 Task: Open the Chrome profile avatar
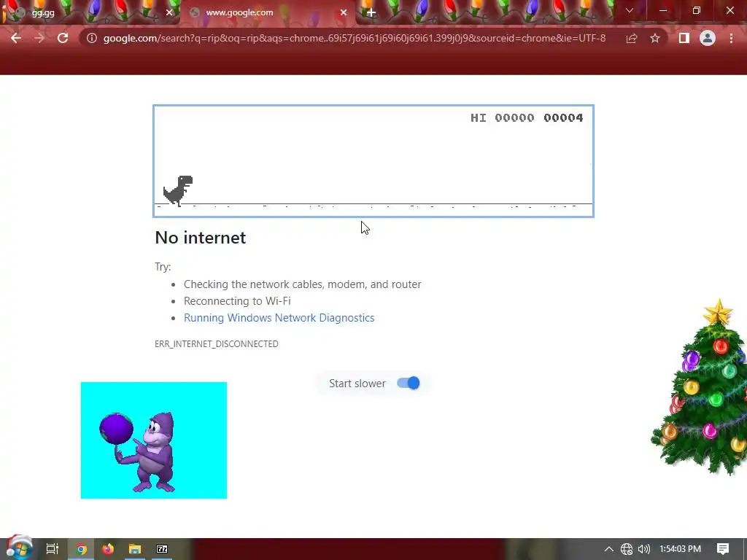[x=708, y=38]
